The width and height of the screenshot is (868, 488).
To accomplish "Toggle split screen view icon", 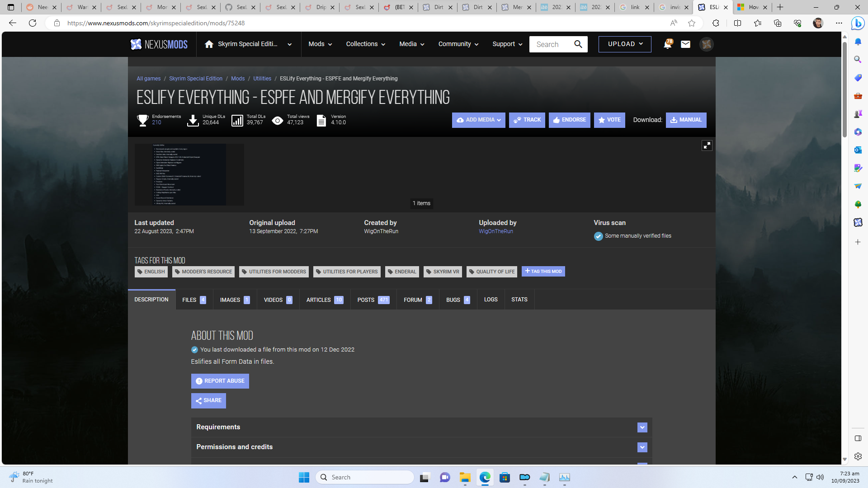I will pos(737,23).
